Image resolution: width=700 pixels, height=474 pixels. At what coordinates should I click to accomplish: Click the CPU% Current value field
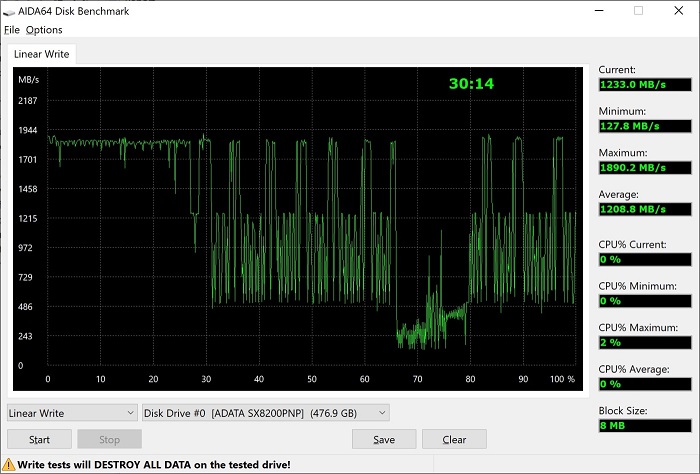[x=645, y=259]
